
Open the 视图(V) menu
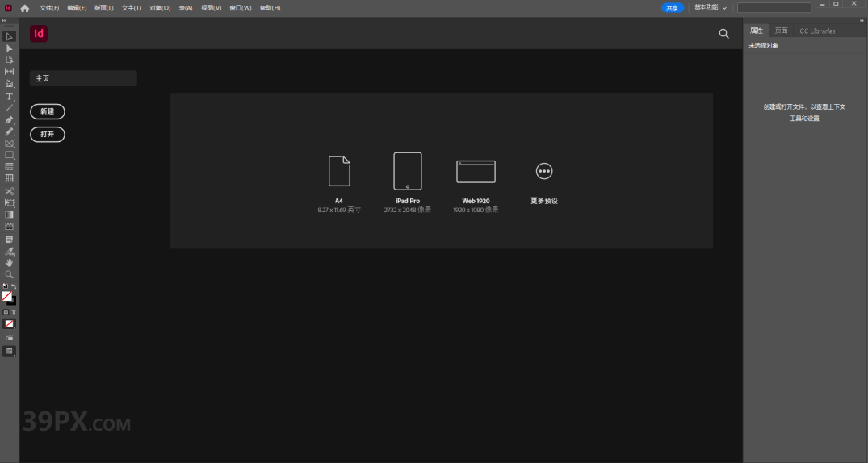(212, 8)
